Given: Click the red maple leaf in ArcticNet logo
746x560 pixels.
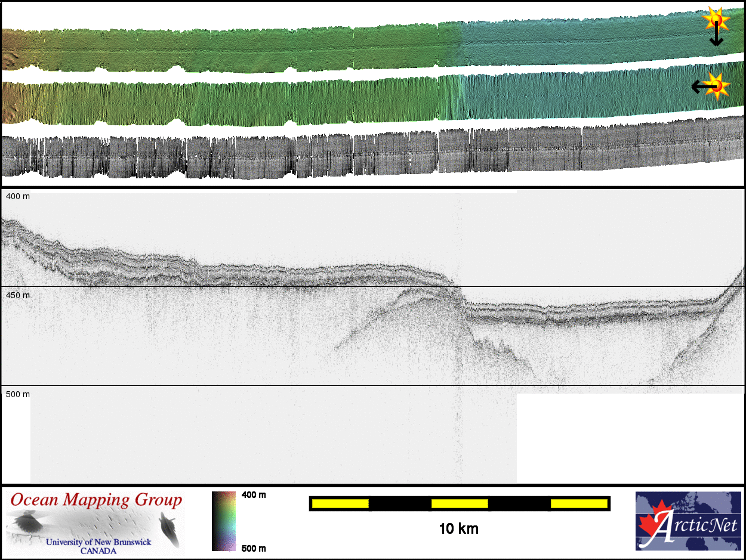Looking at the screenshot, I should [651, 521].
